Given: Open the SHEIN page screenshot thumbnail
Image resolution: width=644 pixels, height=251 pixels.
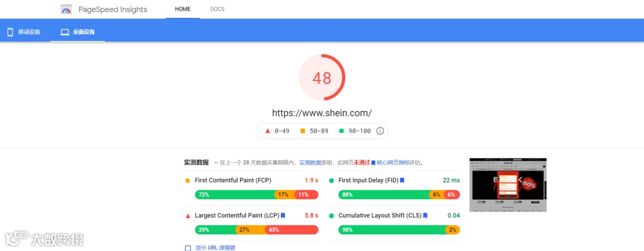Looking at the screenshot, I should tap(507, 185).
